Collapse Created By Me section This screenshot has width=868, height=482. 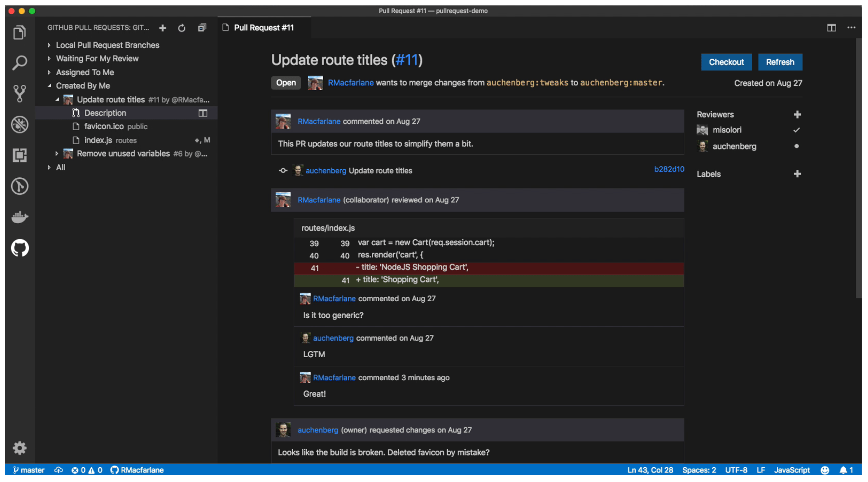83,86
